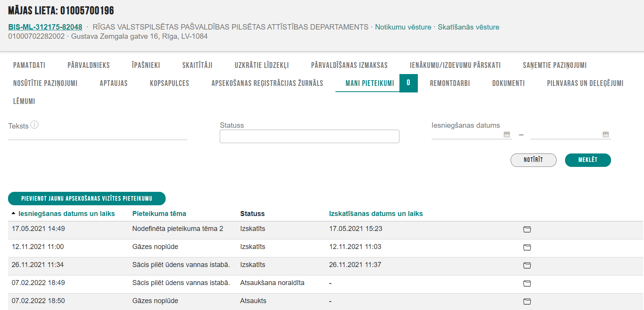The height and width of the screenshot is (310, 644).
Task: Click the Meklēt search button
Action: (x=588, y=160)
